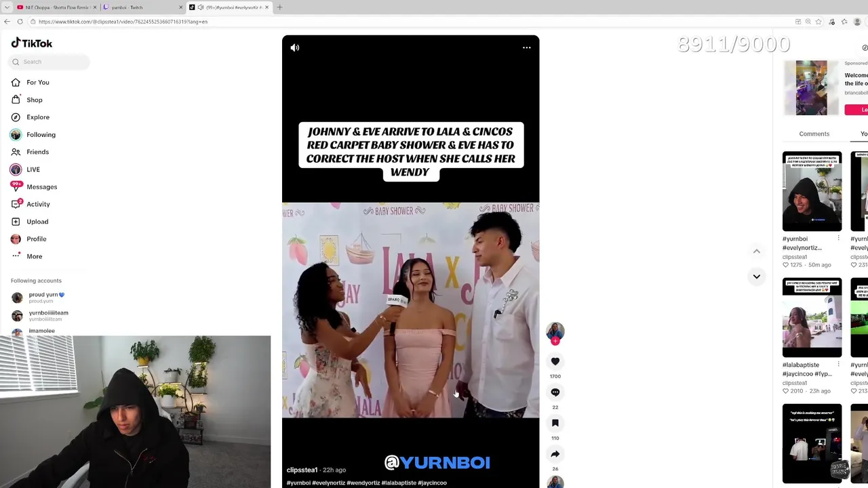The width and height of the screenshot is (868, 488).
Task: Click the browser address bar URL
Action: [x=123, y=22]
